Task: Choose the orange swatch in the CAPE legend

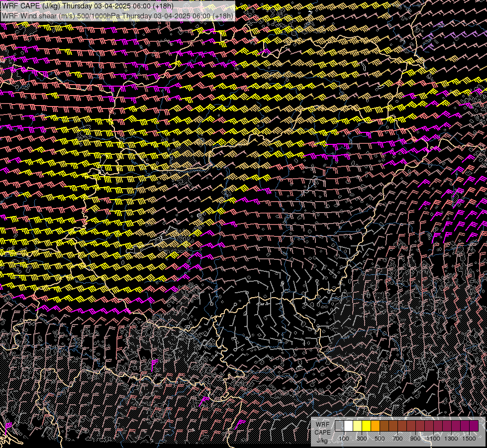Action: pyautogui.click(x=375, y=426)
